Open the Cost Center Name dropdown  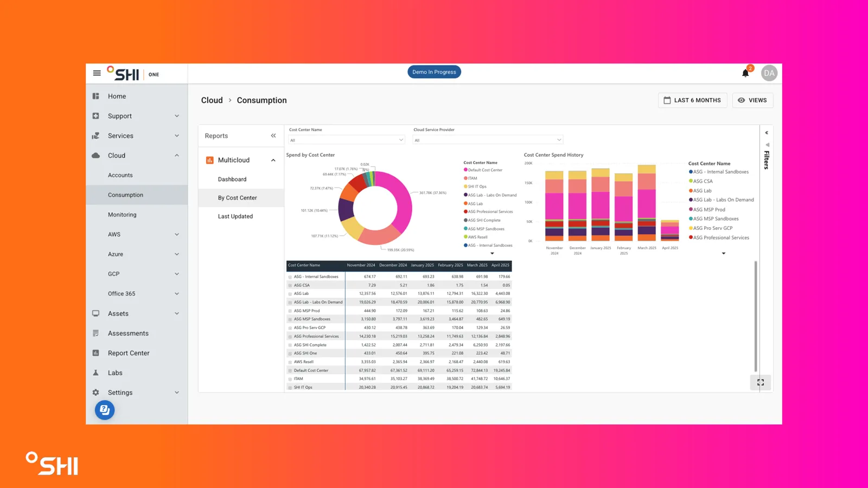click(x=346, y=140)
